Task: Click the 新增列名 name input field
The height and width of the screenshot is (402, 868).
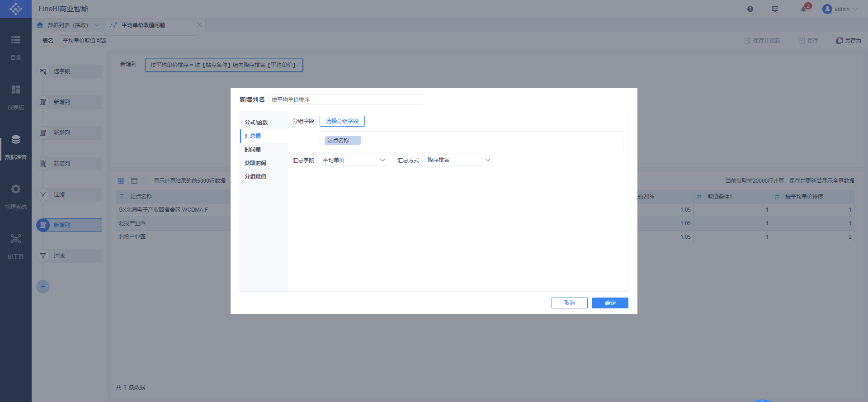Action: click(x=346, y=99)
